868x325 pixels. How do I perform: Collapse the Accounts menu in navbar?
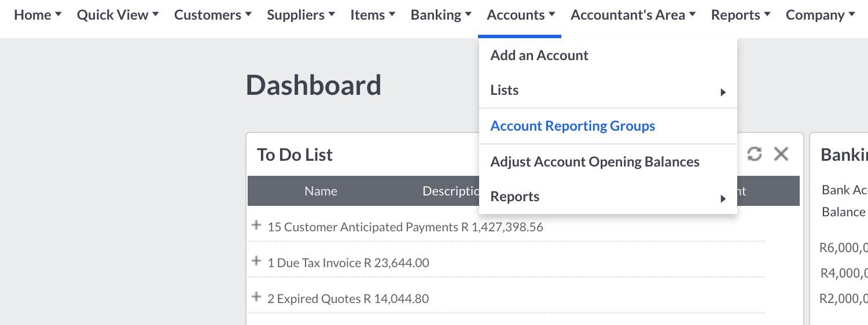point(521,15)
